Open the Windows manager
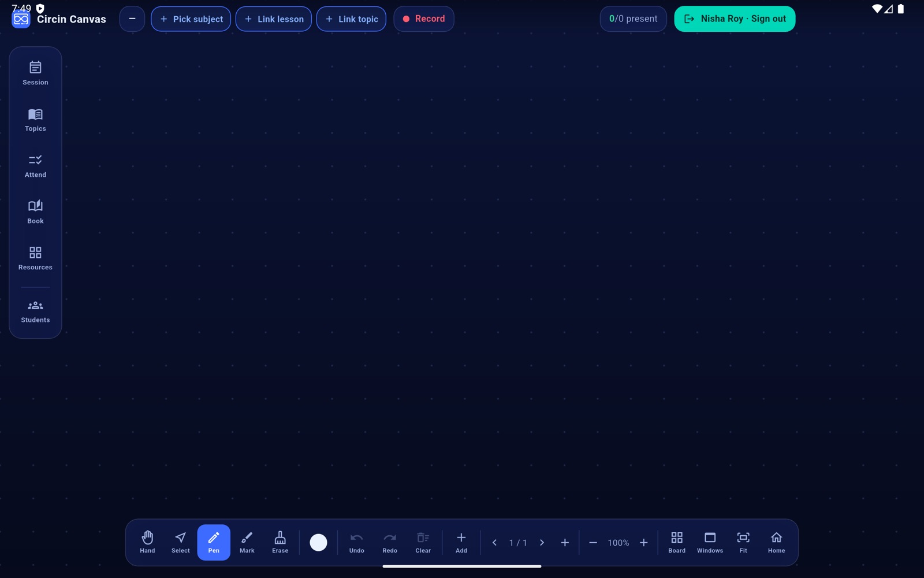This screenshot has width=924, height=578. [710, 542]
